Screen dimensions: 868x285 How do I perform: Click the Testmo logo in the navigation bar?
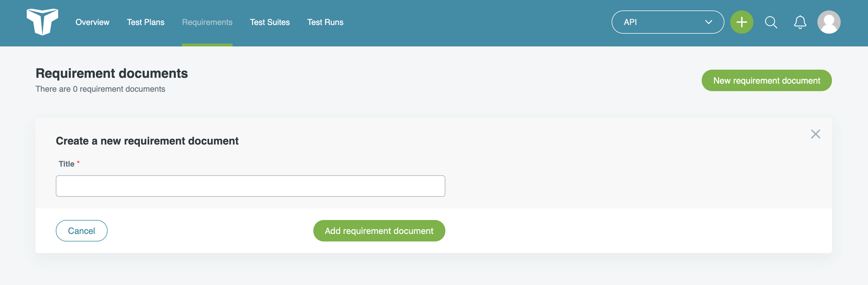click(x=43, y=22)
